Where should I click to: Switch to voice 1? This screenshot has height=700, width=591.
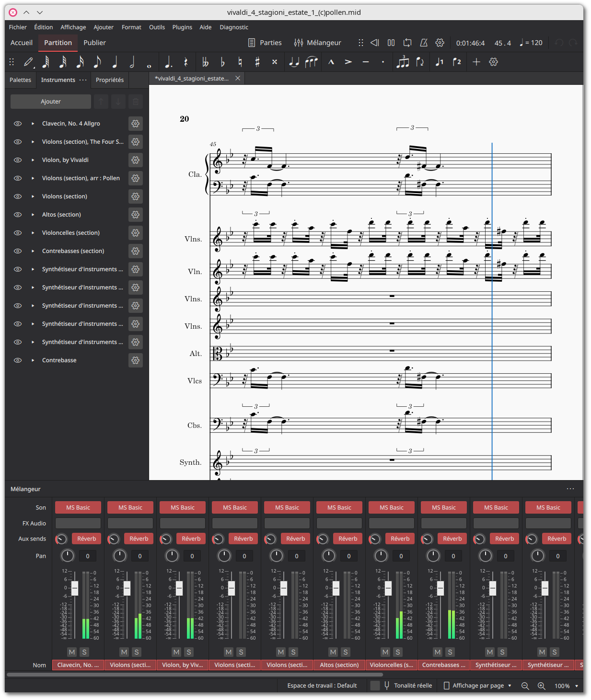point(439,62)
